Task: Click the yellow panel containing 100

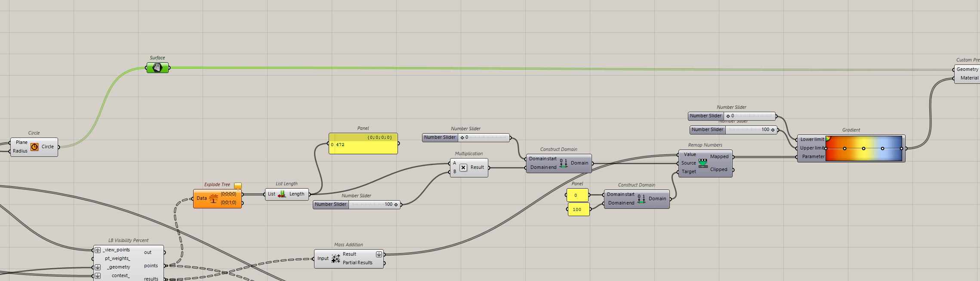Action: tap(579, 210)
